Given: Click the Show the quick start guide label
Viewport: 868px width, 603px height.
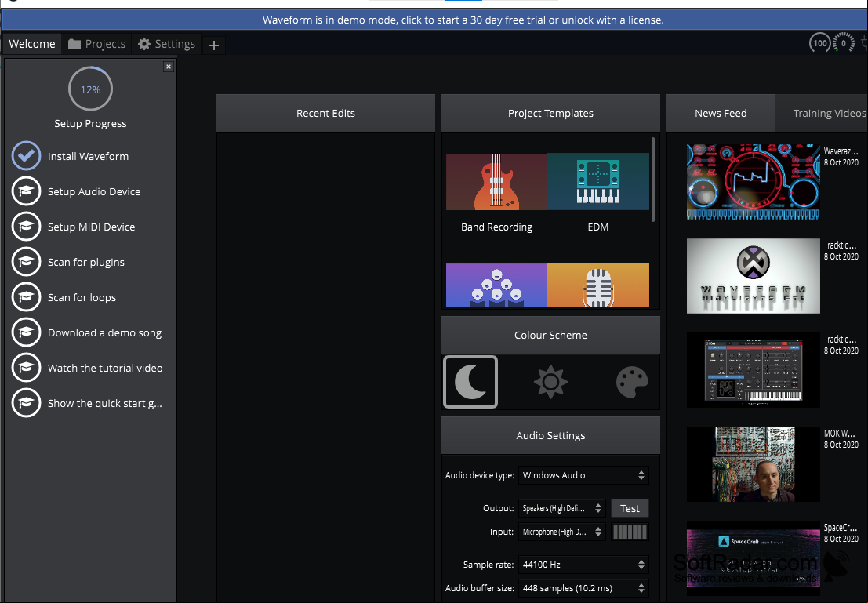Looking at the screenshot, I should tap(104, 404).
